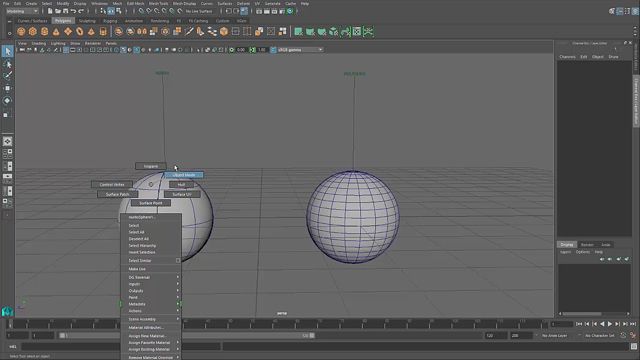Click the layer editor horizontal scrollbar
Viewport: 640px width, 360px height.
(x=582, y=313)
